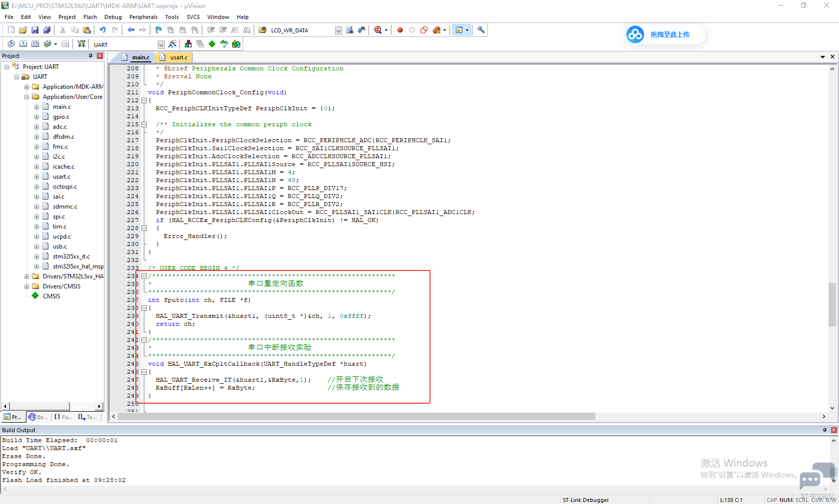Open Pack Installer icon

pyautogui.click(x=236, y=44)
